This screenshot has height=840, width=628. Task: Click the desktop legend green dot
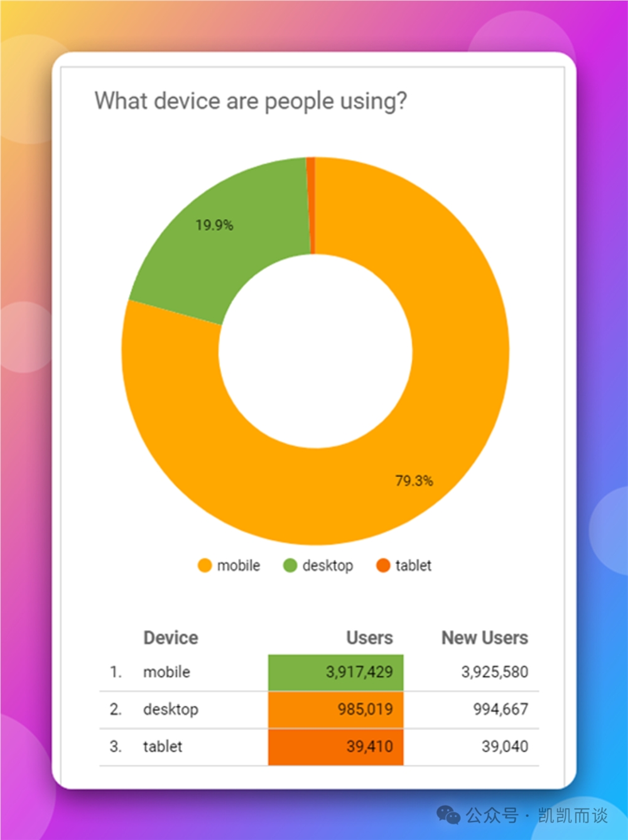(x=290, y=565)
